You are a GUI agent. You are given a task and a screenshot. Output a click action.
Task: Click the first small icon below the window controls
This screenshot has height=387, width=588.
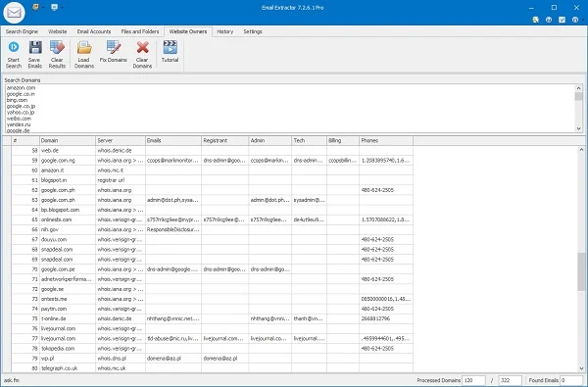tap(535, 20)
